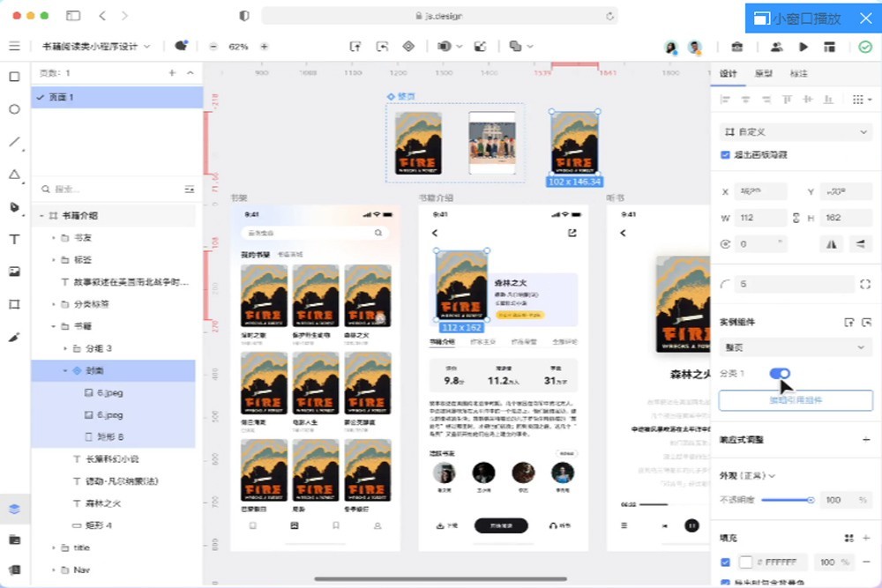Add responsive adjustment with plus button
Screen dimensions: 882x588
pos(866,440)
